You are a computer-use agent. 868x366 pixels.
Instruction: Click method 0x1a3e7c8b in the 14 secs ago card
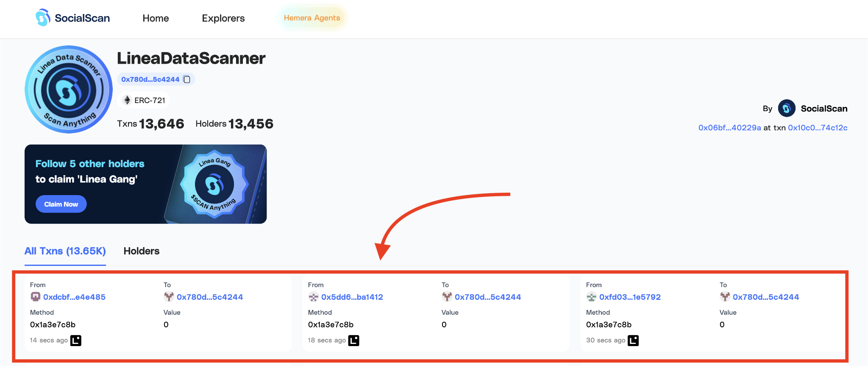(x=53, y=324)
